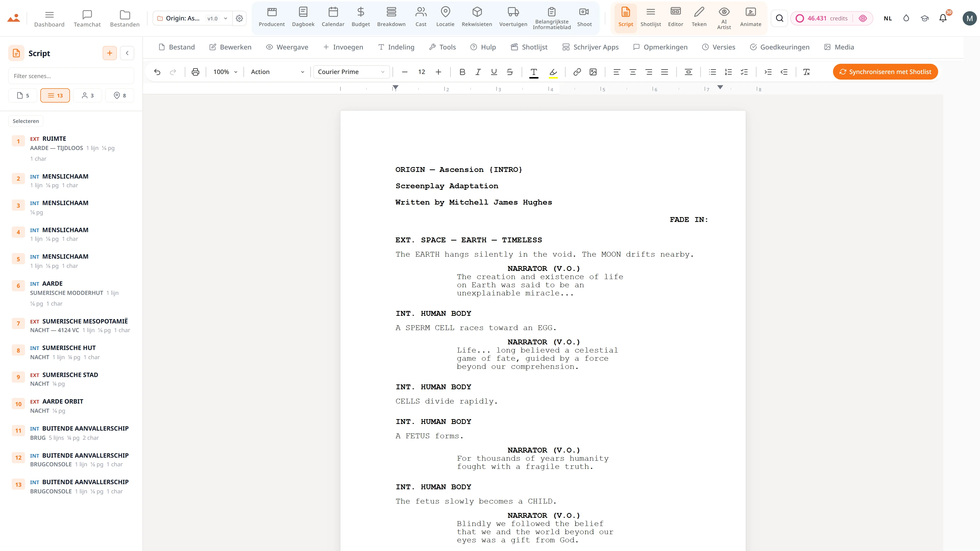Toggle strikethrough formatting
The height and width of the screenshot is (551, 980).
click(x=510, y=72)
